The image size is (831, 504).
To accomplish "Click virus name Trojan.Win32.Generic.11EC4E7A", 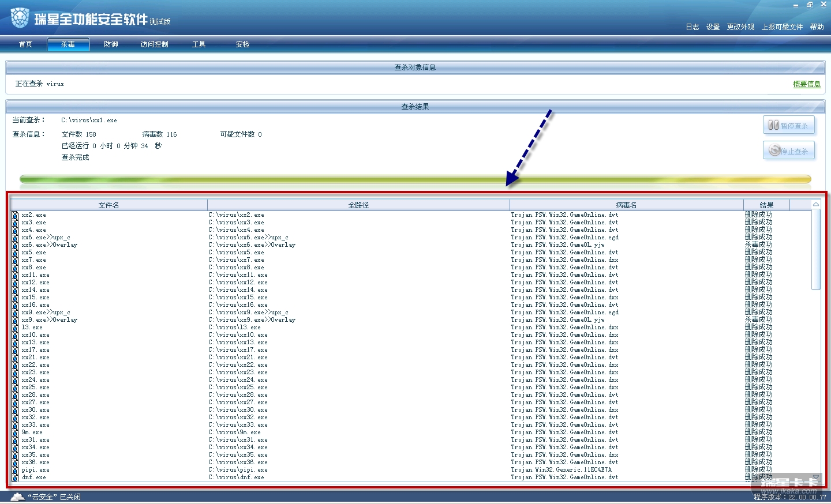I will tap(561, 470).
